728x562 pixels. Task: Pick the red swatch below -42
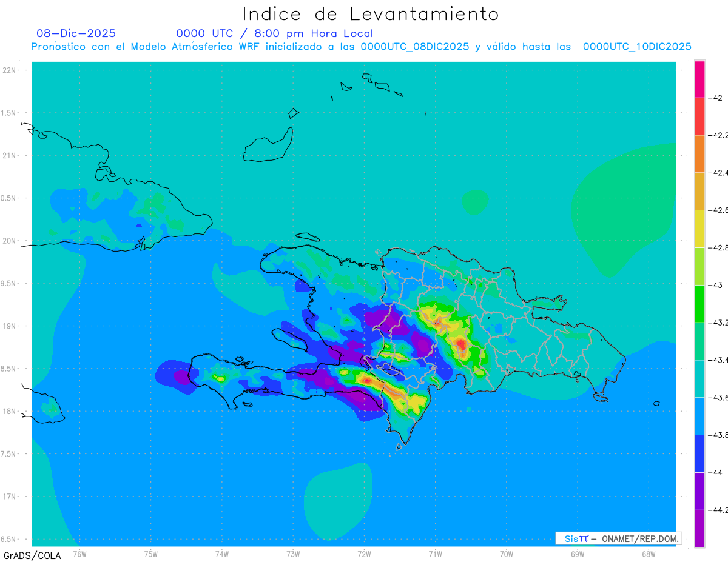699,116
